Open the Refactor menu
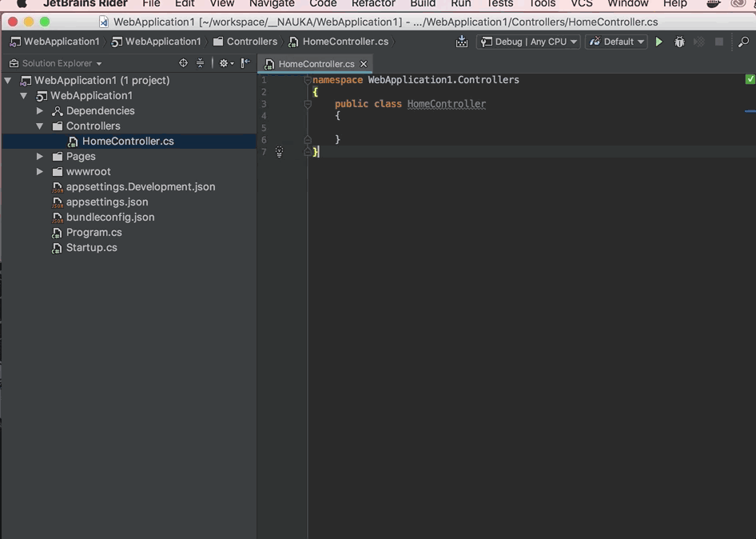Image resolution: width=756 pixels, height=539 pixels. tap(373, 3)
